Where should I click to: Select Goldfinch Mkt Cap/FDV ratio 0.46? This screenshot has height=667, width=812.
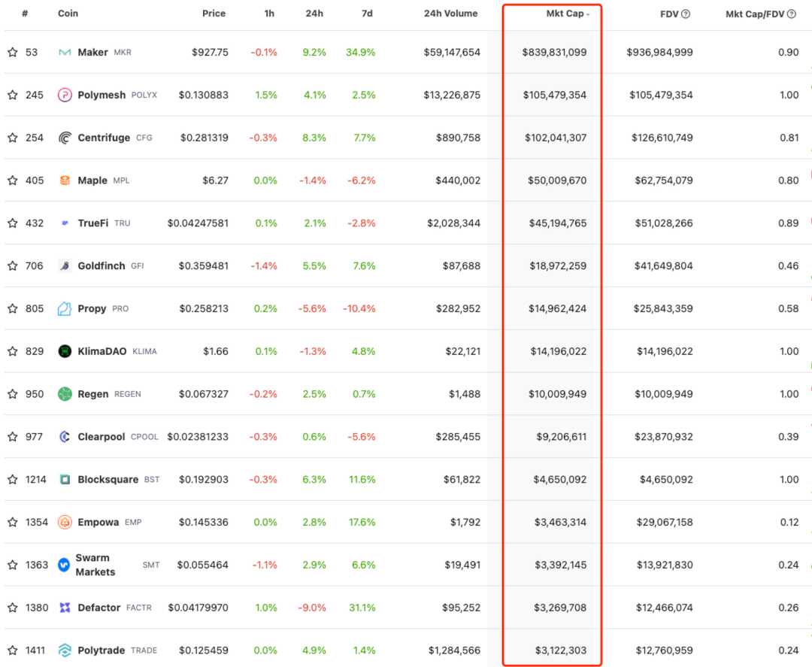[x=788, y=266]
